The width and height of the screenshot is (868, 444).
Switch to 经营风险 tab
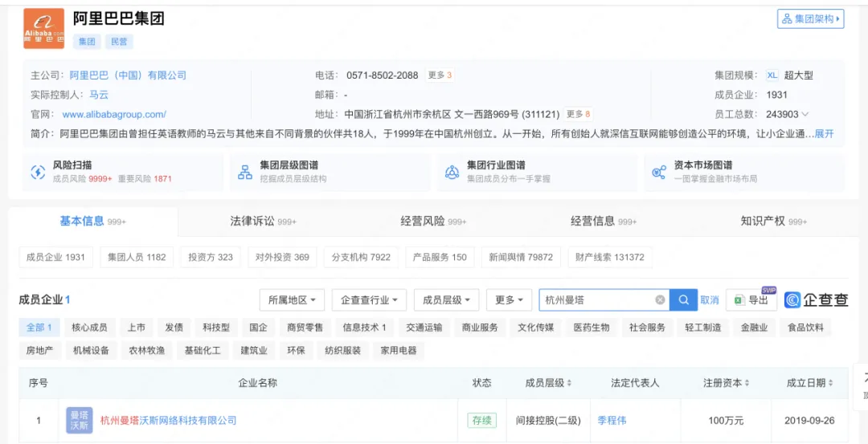click(433, 222)
